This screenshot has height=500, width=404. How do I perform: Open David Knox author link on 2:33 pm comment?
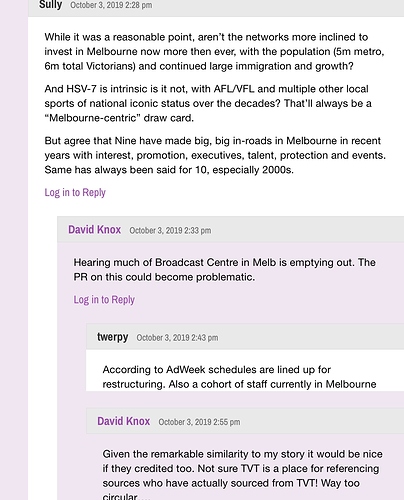click(x=95, y=230)
